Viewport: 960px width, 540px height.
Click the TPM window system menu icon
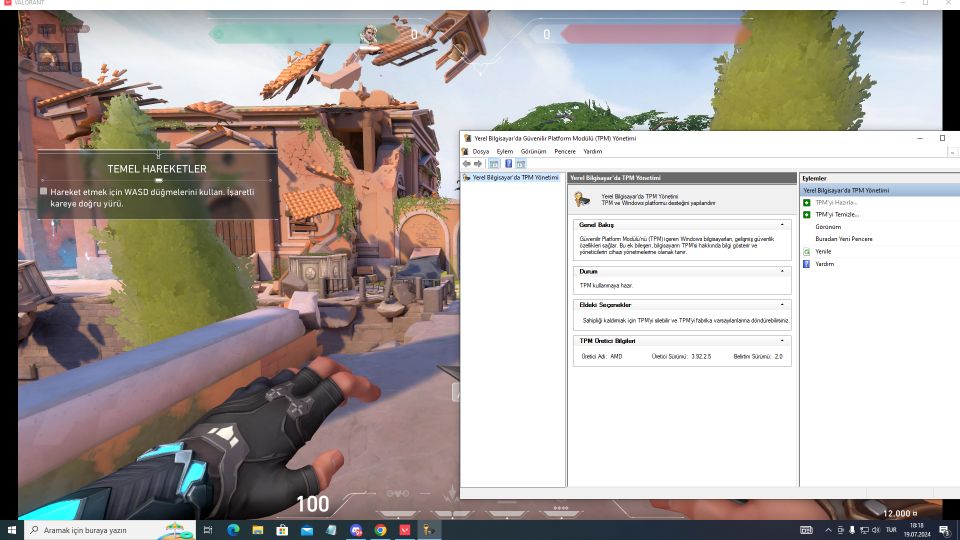point(467,138)
